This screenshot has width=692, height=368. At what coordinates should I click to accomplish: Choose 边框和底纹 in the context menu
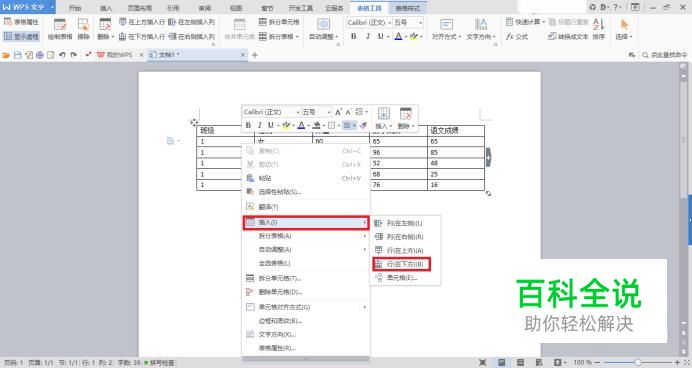coord(306,321)
